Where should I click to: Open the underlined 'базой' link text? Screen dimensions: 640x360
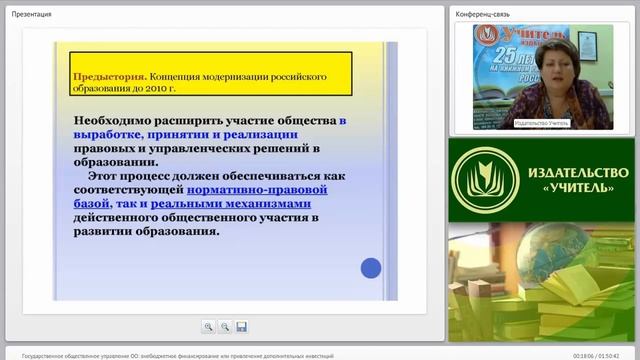pyautogui.click(x=91, y=204)
